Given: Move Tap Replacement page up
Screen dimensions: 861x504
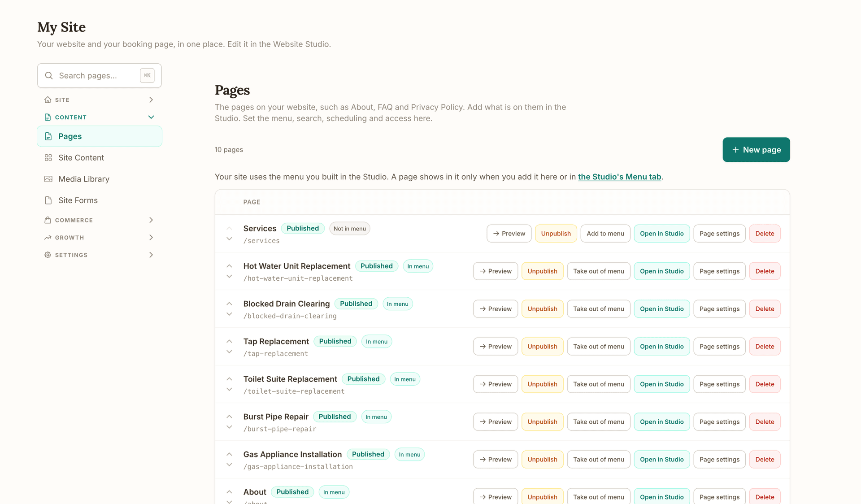Looking at the screenshot, I should pyautogui.click(x=229, y=341).
